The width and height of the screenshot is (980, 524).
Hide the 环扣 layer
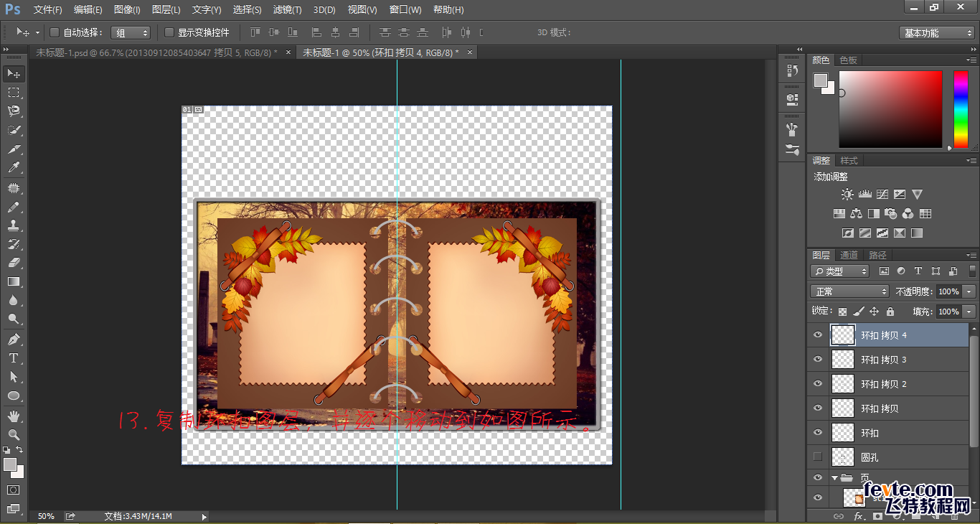click(818, 433)
